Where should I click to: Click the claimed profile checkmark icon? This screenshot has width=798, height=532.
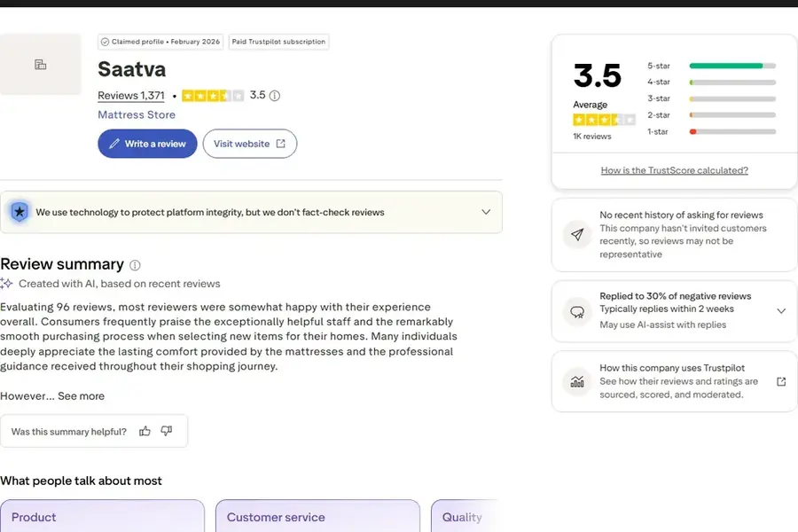click(x=105, y=42)
